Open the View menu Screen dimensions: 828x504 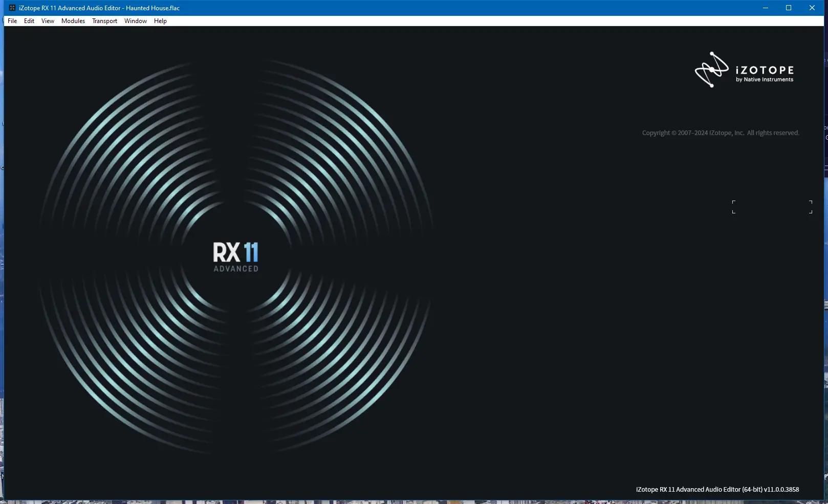point(48,21)
